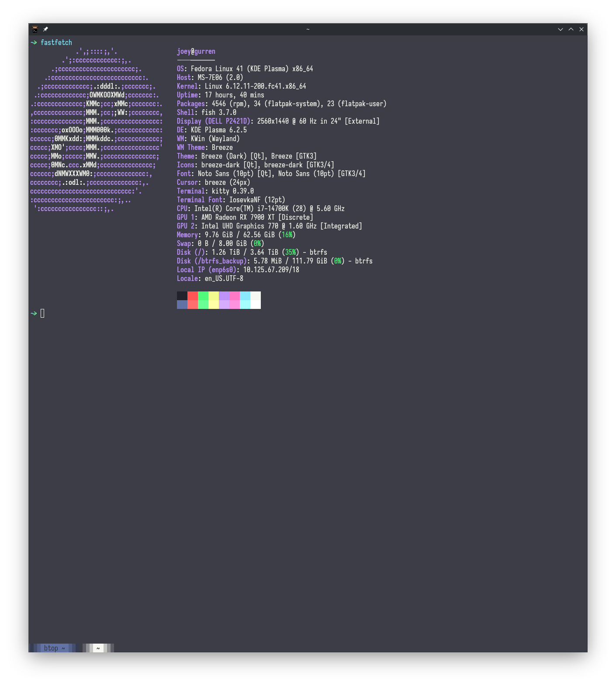
Task: Close the kitty terminal window
Action: 581,29
